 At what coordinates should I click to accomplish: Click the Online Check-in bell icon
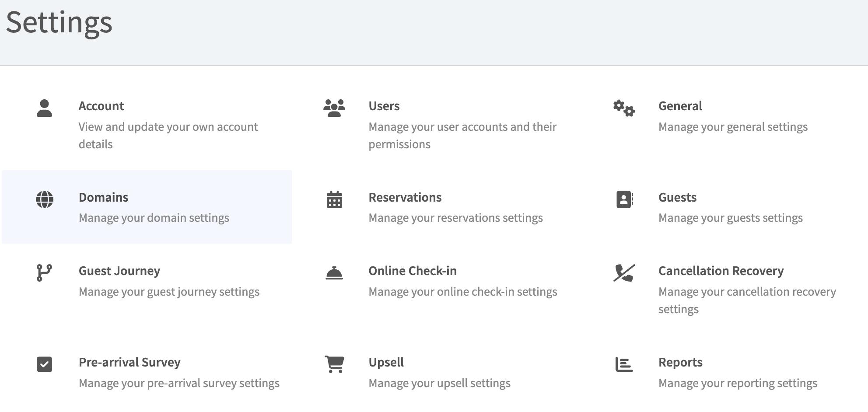pyautogui.click(x=334, y=273)
